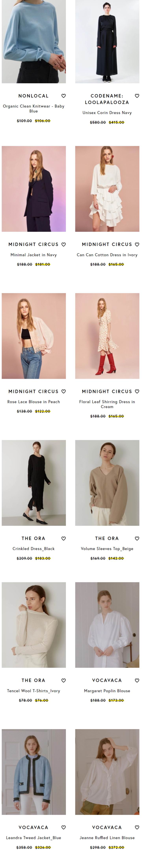Save Floral Leaf Shirring Dress to favorites
The image size is (145, 868).
pyautogui.click(x=137, y=392)
